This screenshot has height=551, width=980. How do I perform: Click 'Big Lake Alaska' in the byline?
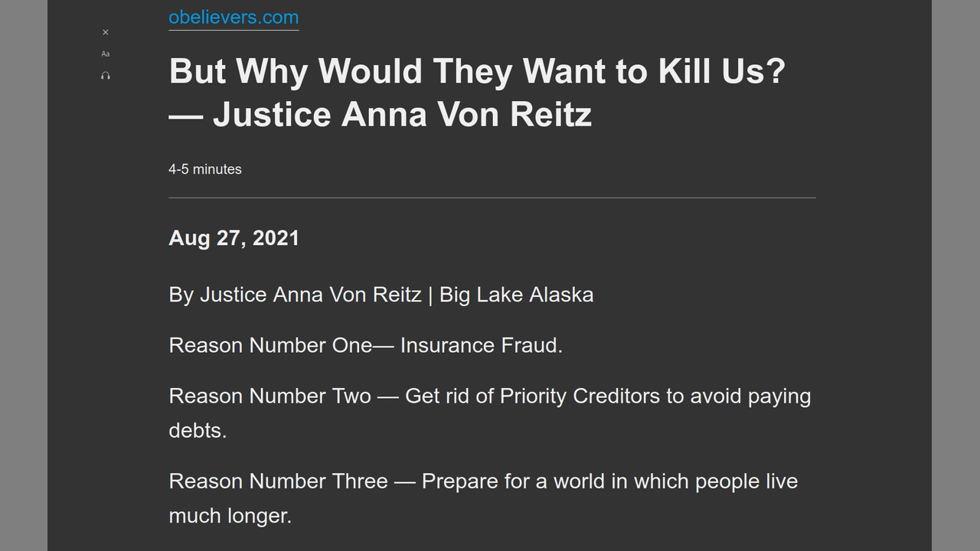(x=516, y=295)
